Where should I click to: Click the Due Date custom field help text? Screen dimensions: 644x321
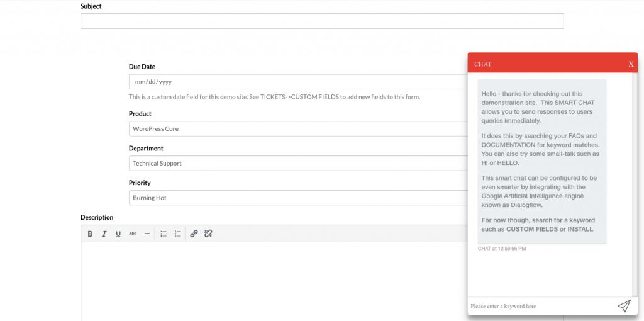[274, 98]
